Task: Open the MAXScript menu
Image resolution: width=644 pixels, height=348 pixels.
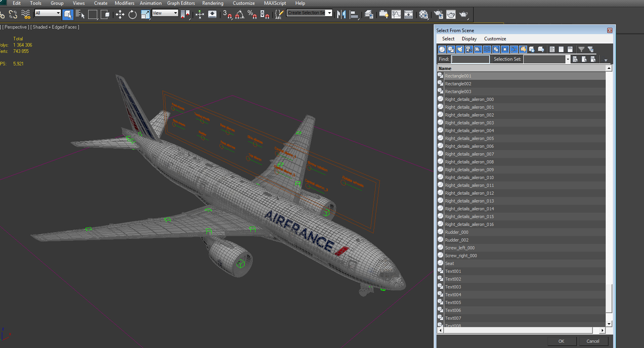Action: tap(275, 3)
